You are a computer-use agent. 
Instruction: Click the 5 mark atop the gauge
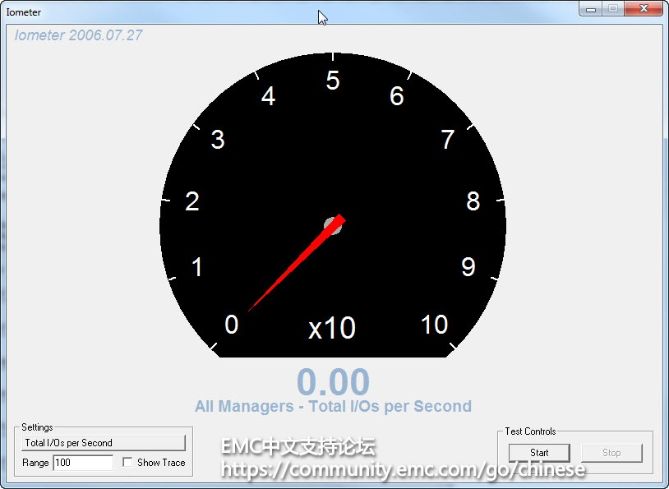point(333,82)
